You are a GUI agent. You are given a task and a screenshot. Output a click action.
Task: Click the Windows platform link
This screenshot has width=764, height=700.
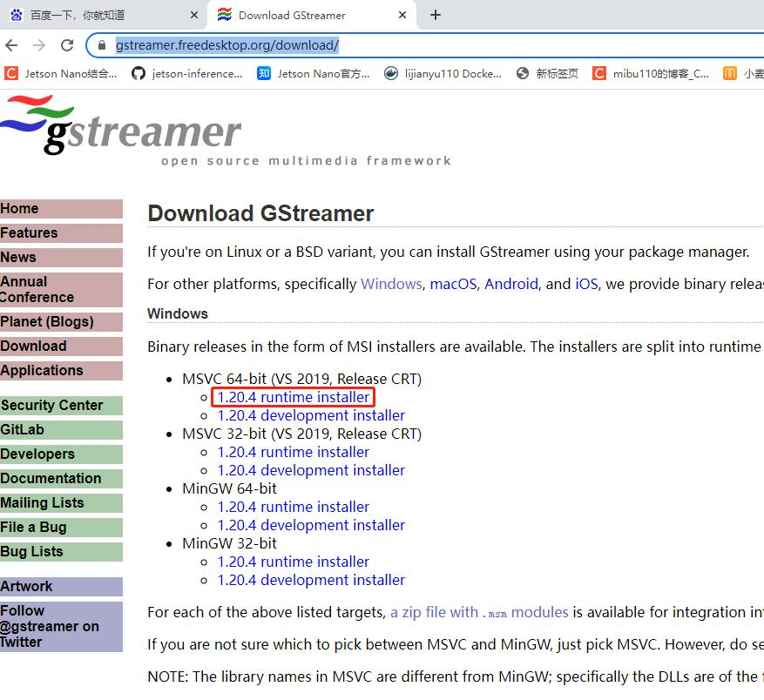391,284
